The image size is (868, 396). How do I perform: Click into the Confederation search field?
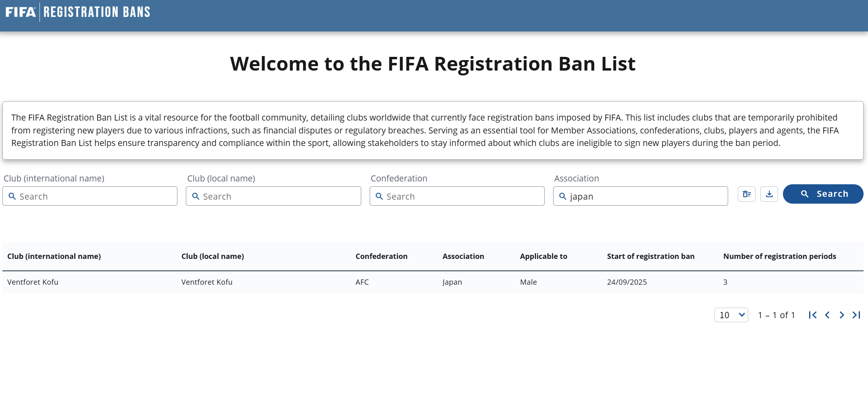(x=457, y=196)
